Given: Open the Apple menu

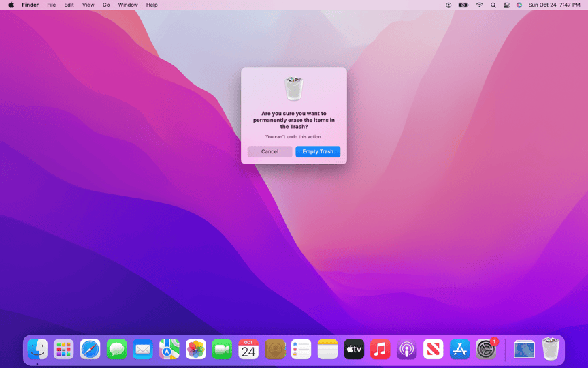Looking at the screenshot, I should pos(11,5).
